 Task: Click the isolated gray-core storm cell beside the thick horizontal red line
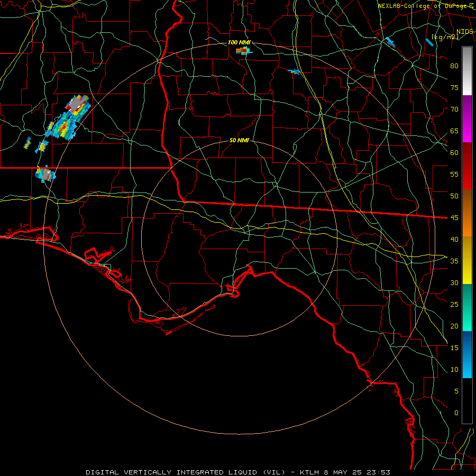coord(45,175)
